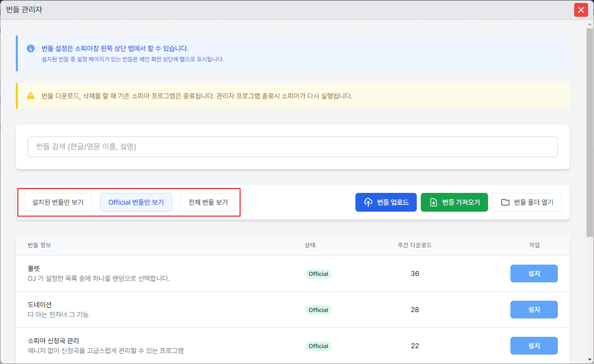Image resolution: width=594 pixels, height=364 pixels.
Task: Switch to 전체 번들 보기 view
Action: (208, 202)
